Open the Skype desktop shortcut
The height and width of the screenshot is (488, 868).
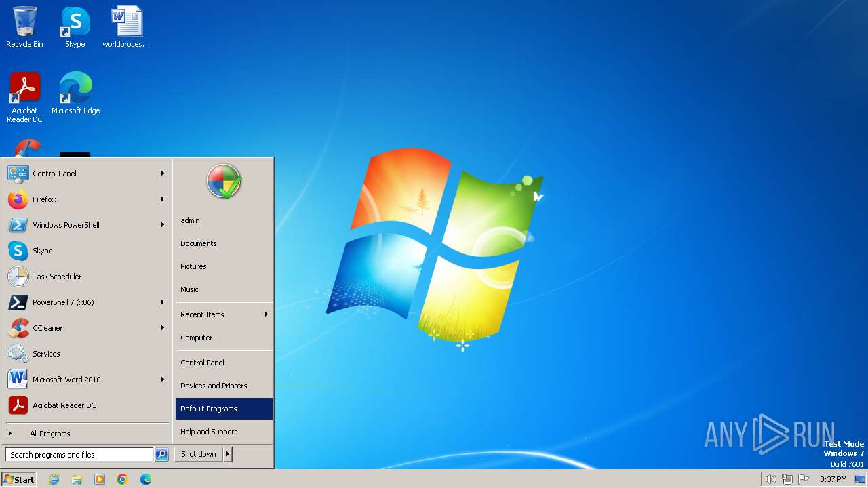pyautogui.click(x=75, y=27)
